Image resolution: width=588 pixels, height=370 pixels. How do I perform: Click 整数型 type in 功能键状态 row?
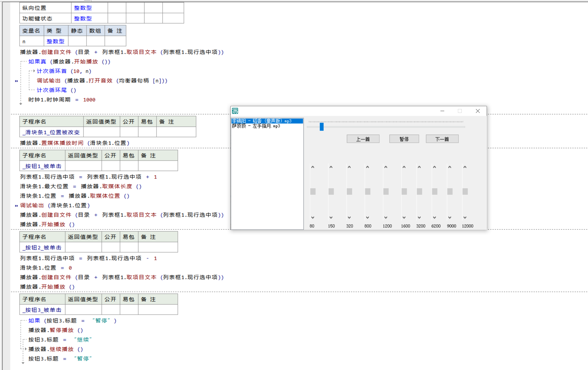pos(83,19)
